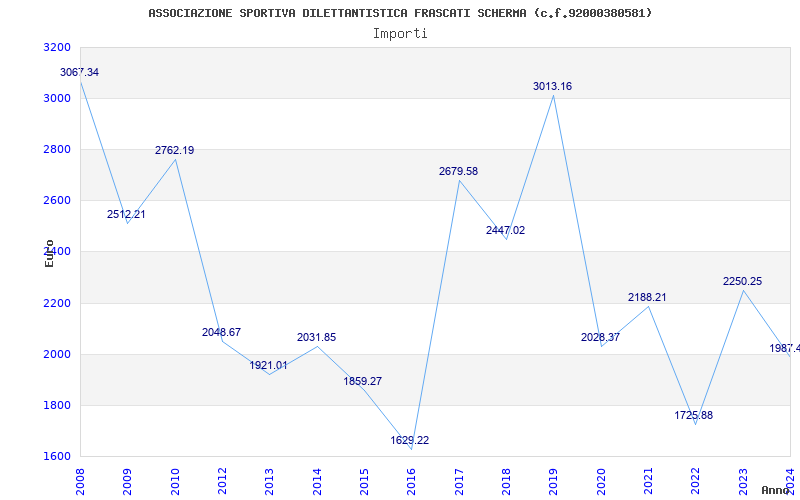Click the y-axis value 2200
This screenshot has width=800, height=500.
tap(57, 304)
